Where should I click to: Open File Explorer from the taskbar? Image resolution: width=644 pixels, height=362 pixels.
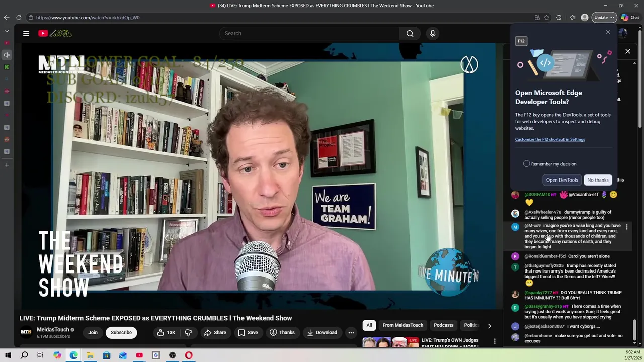[90, 355]
